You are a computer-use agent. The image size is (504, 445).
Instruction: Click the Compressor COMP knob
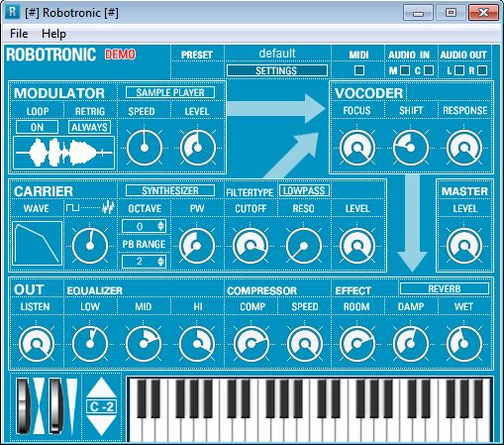click(x=252, y=344)
